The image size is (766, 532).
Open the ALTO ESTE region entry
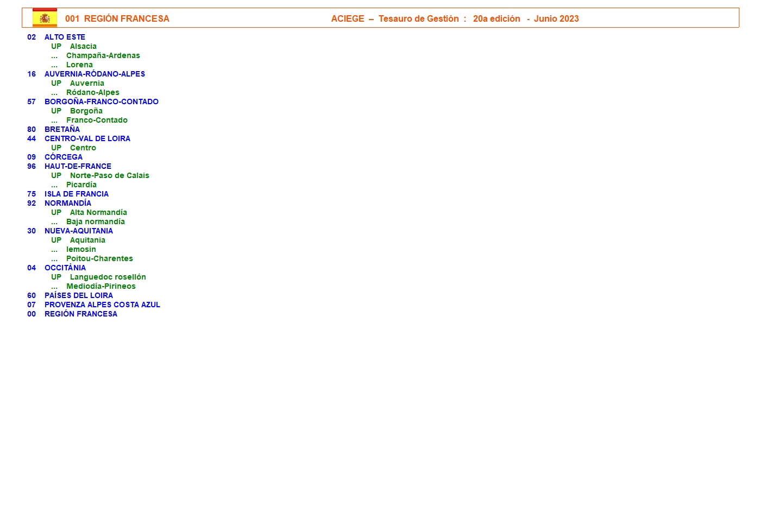point(65,37)
